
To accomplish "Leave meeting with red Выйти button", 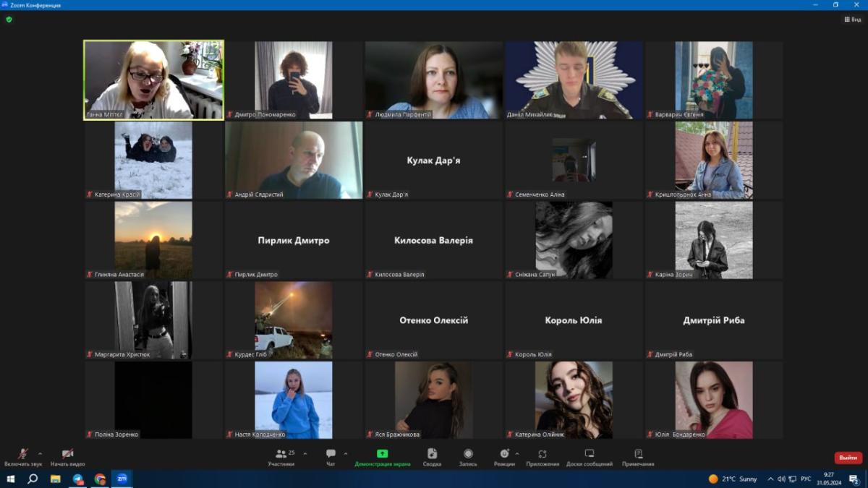I will point(848,458).
